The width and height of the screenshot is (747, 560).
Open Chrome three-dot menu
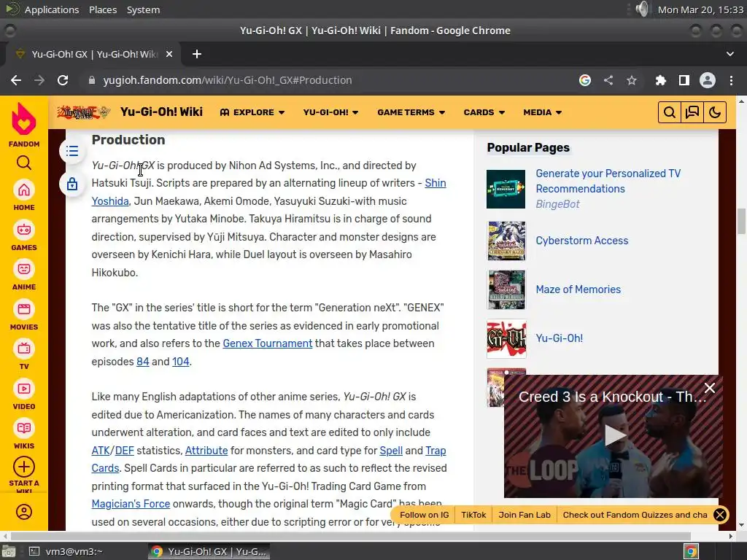point(731,80)
